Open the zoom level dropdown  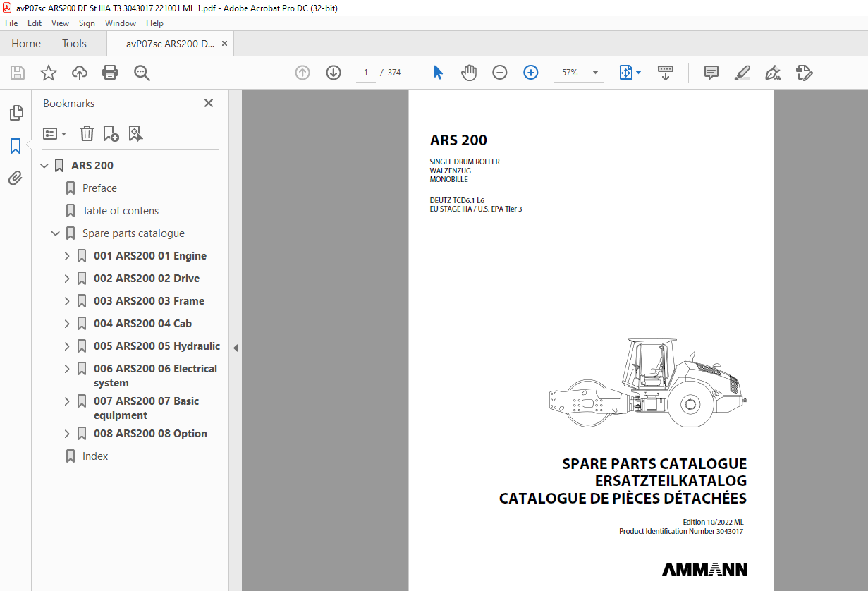pos(595,73)
